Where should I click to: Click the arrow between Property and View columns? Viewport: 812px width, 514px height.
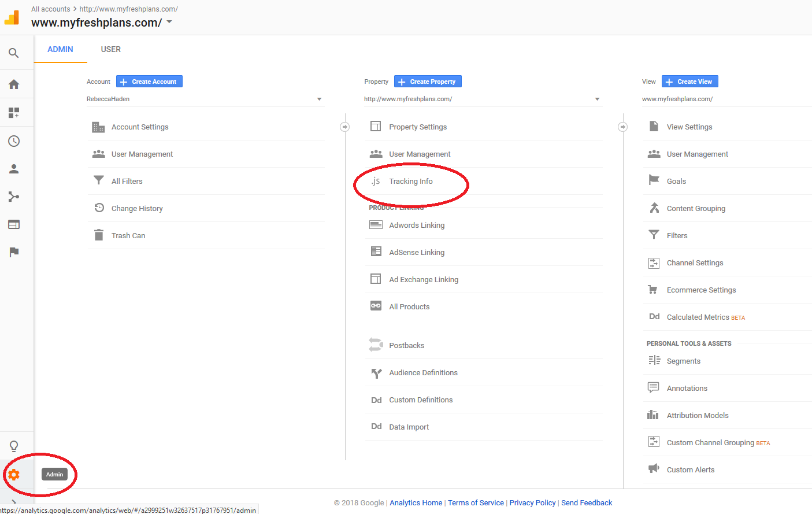[x=622, y=127]
